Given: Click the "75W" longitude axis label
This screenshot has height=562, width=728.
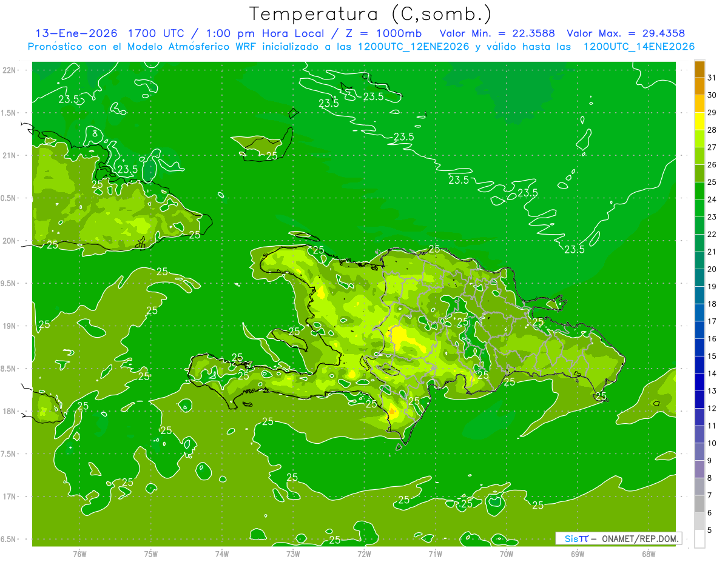Looking at the screenshot, I should point(151,554).
